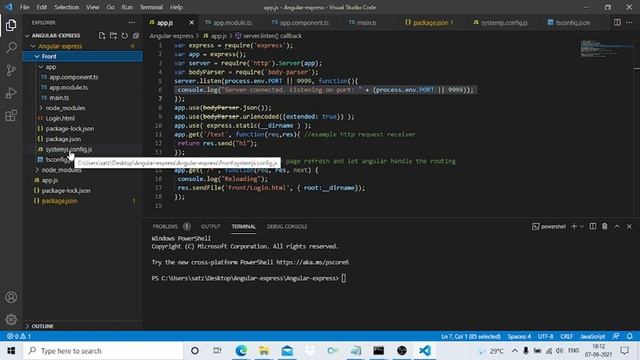The image size is (640, 360).
Task: Open the Search view in activity bar
Action: click(11, 48)
